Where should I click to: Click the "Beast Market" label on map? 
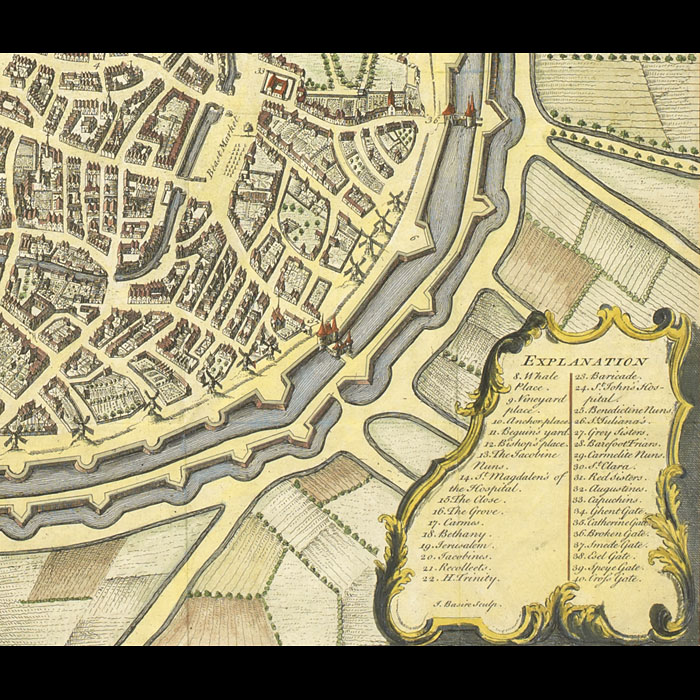coord(223,146)
